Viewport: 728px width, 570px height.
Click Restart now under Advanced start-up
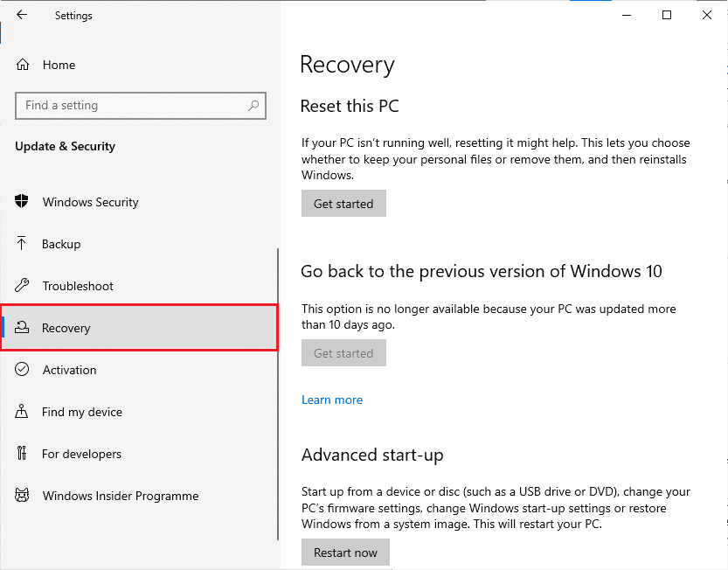point(345,553)
